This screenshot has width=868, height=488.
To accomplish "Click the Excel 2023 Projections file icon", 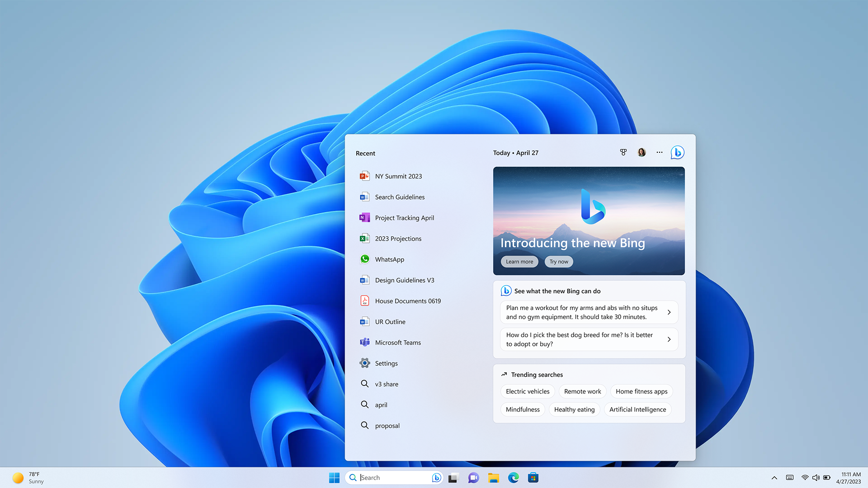I will point(364,238).
